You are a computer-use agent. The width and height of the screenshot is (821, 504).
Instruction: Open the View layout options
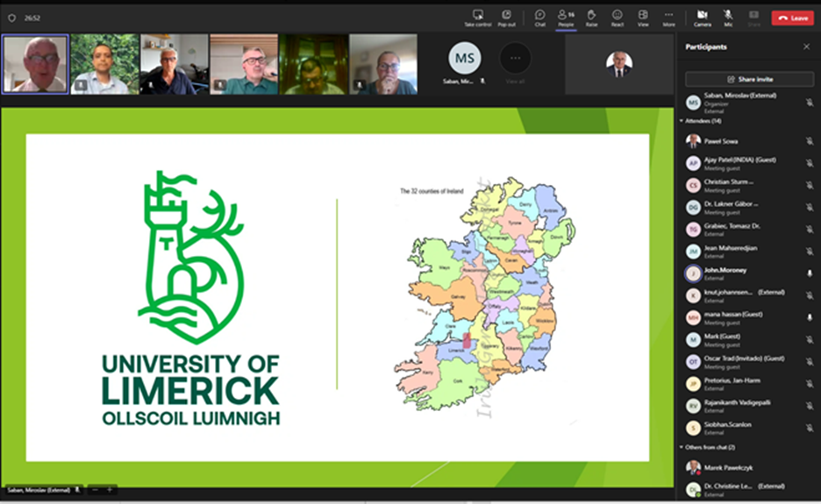click(643, 18)
